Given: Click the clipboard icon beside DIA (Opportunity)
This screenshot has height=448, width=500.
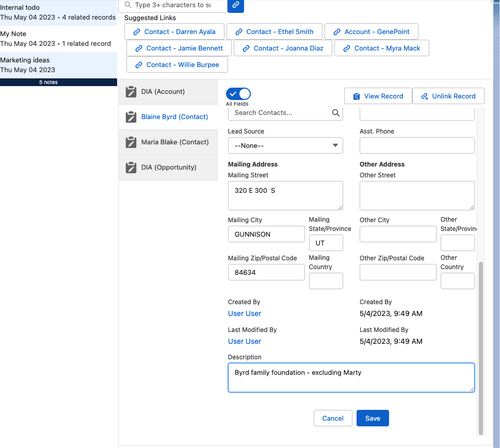Looking at the screenshot, I should pyautogui.click(x=131, y=168).
